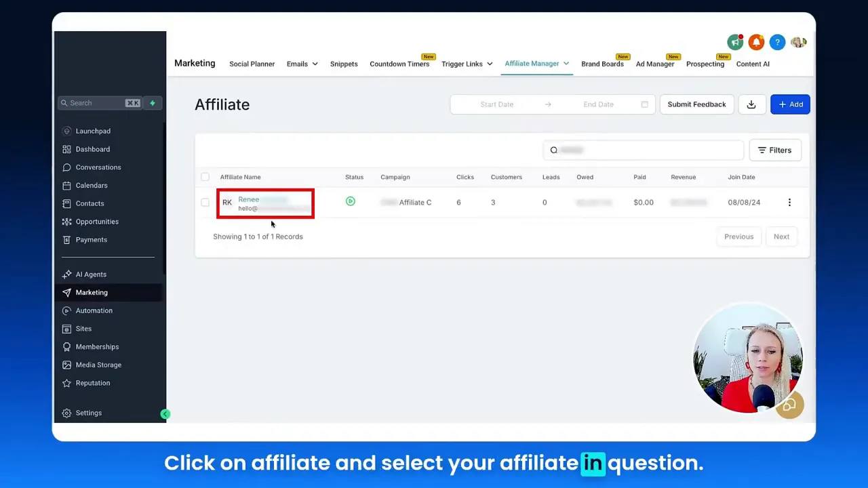Click the Customers column header

507,177
